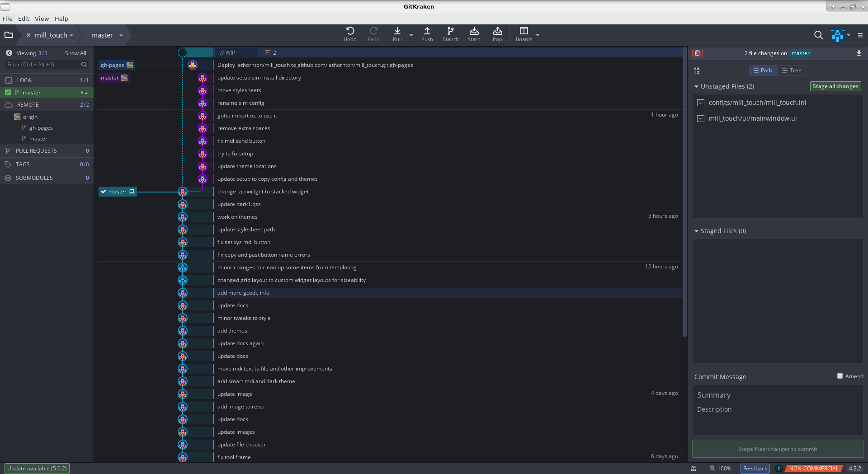Open the profile dropdown arrow
Screen dimensions: 868x474
coord(849,35)
